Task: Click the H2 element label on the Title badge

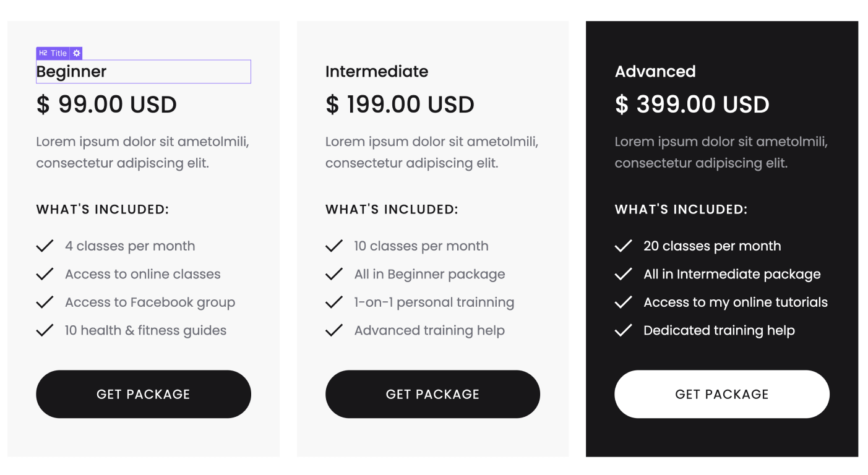Action: click(x=43, y=53)
